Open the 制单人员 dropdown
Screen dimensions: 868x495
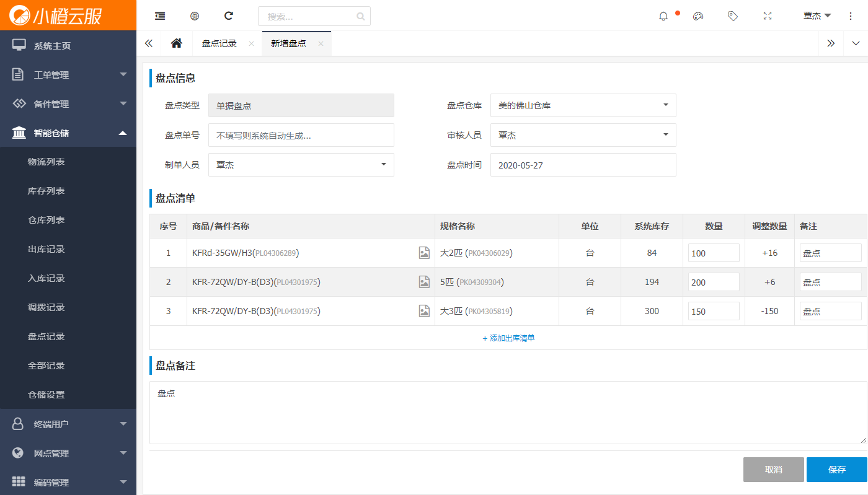[301, 165]
